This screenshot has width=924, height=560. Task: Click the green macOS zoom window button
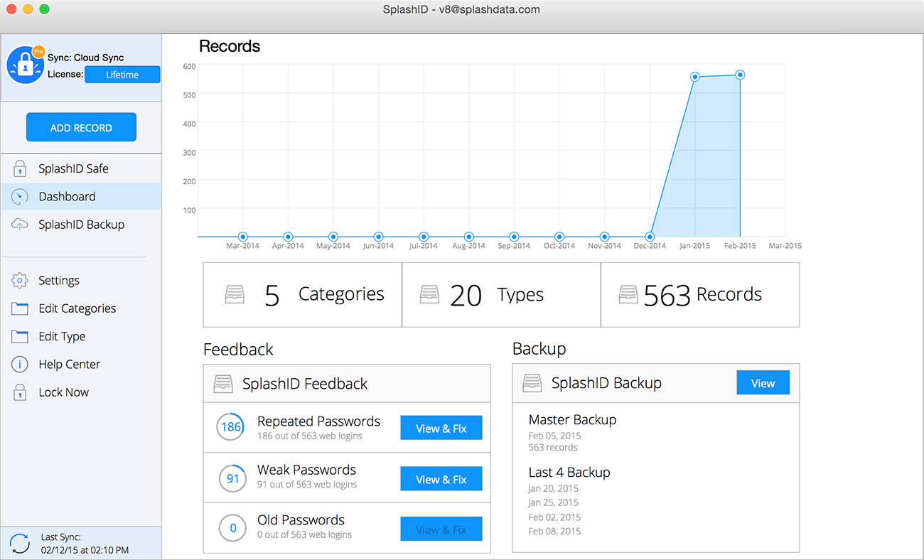tap(44, 9)
